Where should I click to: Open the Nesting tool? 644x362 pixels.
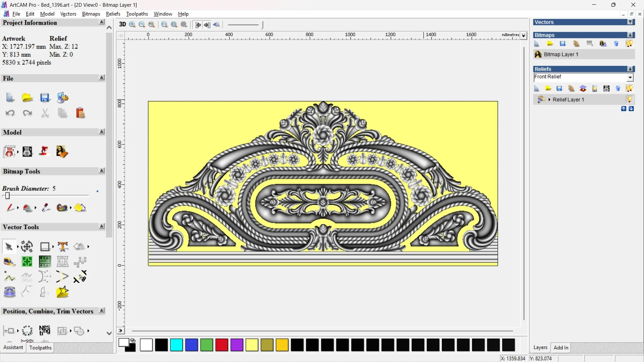(45, 330)
